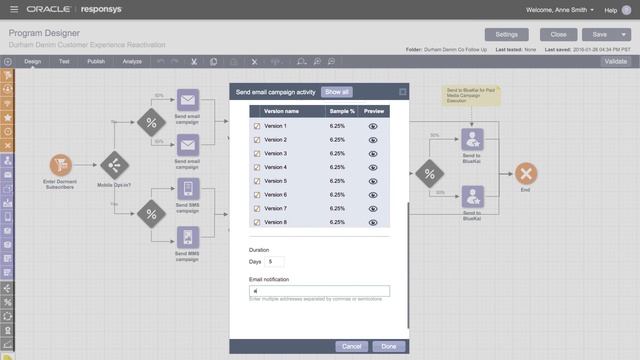Uncheck the Version 6 checkbox
Screen dimensions: 640x360
coord(257,195)
